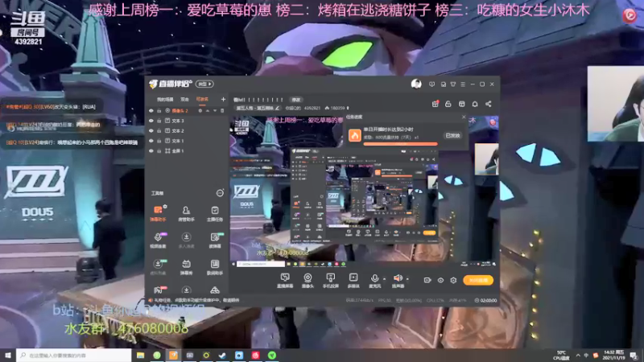Viewport: 644px width, 362px height.
Task: Switch to the middle scene tab
Action: coord(185,99)
